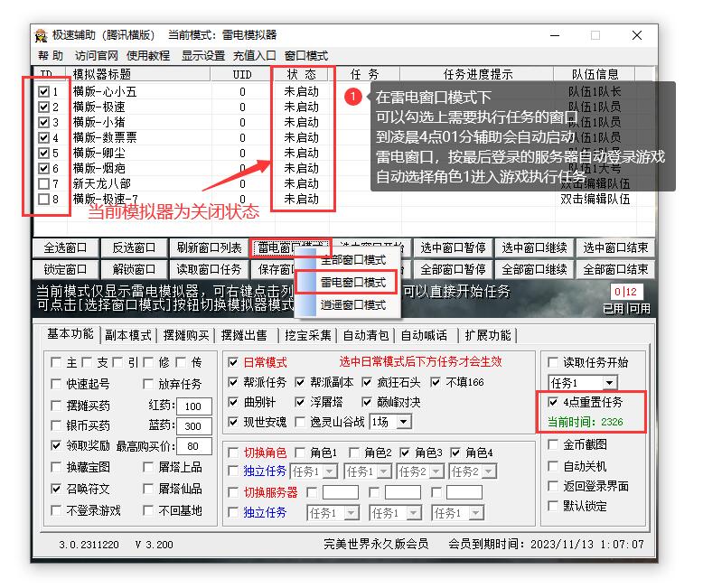Click 选中窗口继续 button
Screen dimensions: 703x588
[x=534, y=247]
